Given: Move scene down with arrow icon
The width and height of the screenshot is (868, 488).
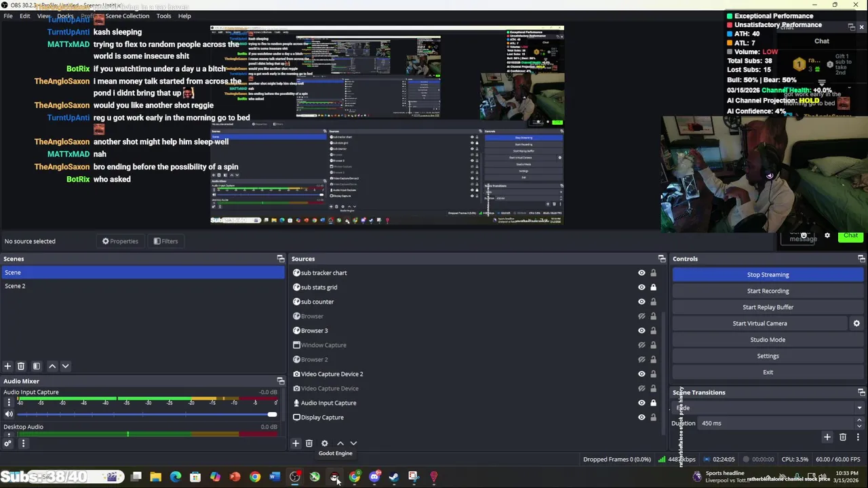Looking at the screenshot, I should click(65, 366).
